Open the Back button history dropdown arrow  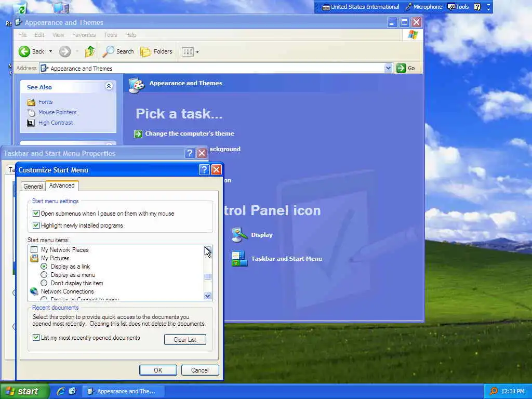(x=50, y=51)
